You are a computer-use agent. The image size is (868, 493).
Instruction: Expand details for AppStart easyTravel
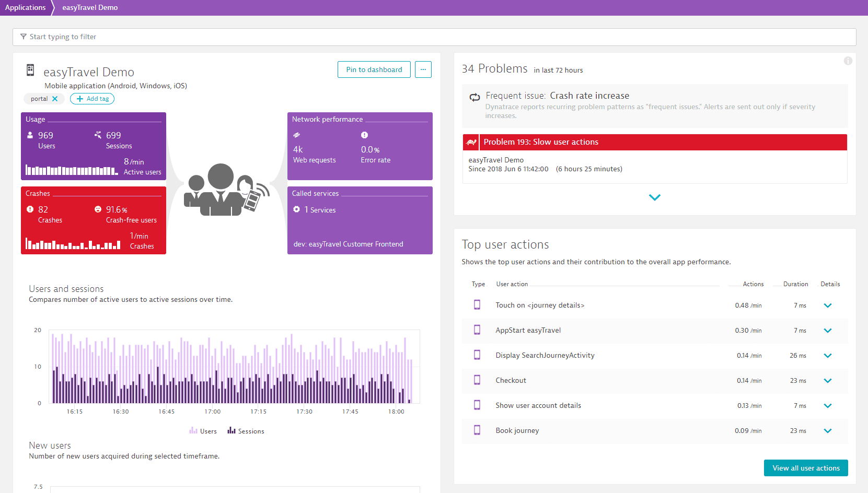point(828,331)
